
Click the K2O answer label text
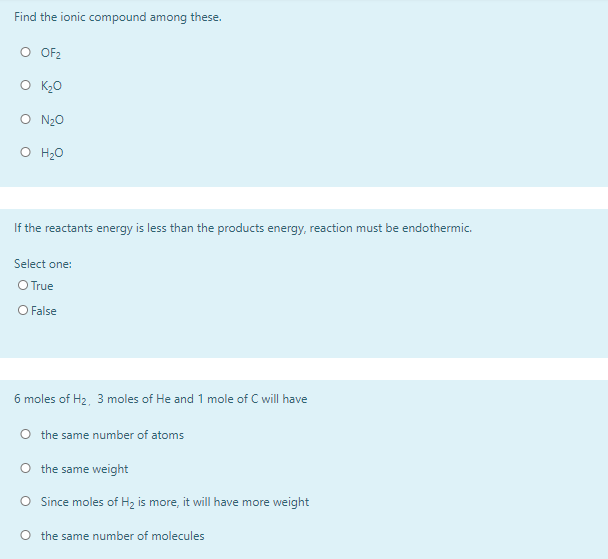click(51, 86)
